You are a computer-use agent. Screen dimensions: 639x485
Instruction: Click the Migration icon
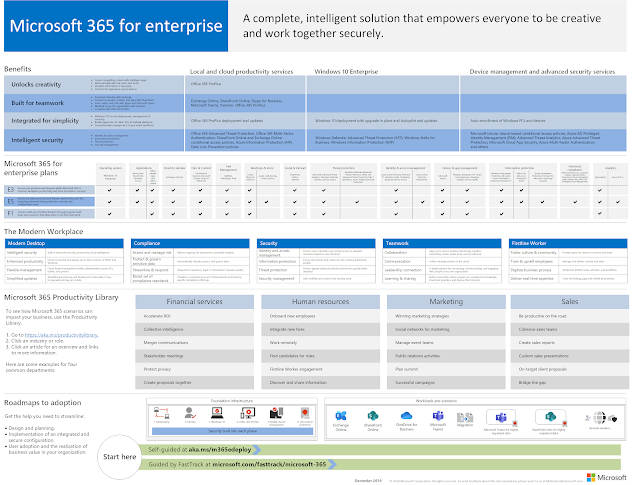point(465,417)
